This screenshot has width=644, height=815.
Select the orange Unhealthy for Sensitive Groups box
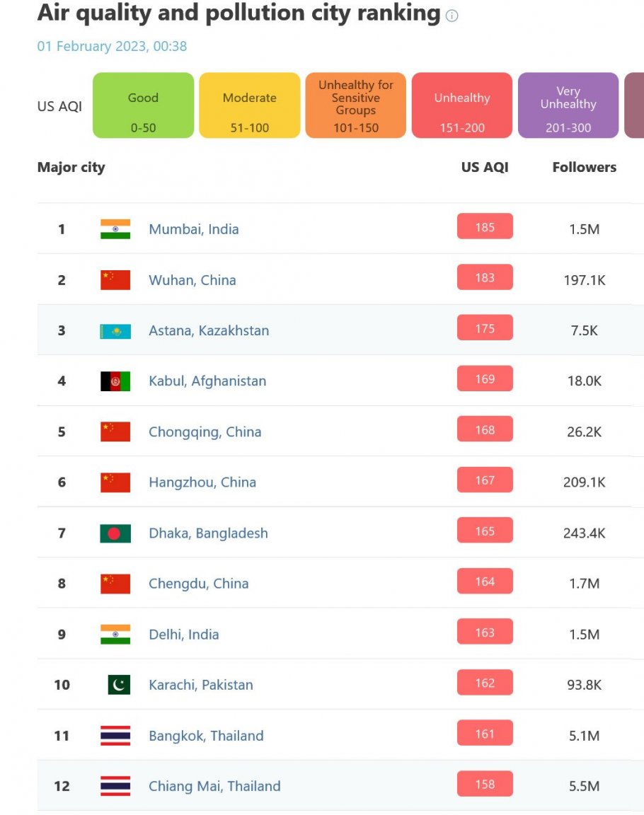click(x=355, y=105)
